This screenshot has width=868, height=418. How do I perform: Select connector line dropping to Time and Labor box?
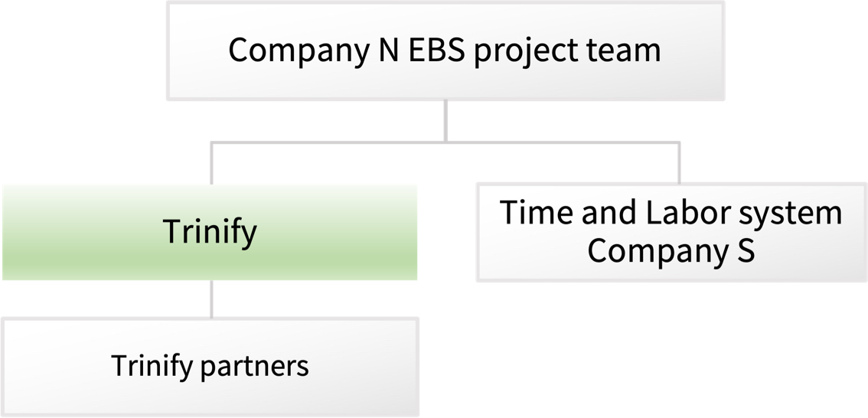point(679,163)
